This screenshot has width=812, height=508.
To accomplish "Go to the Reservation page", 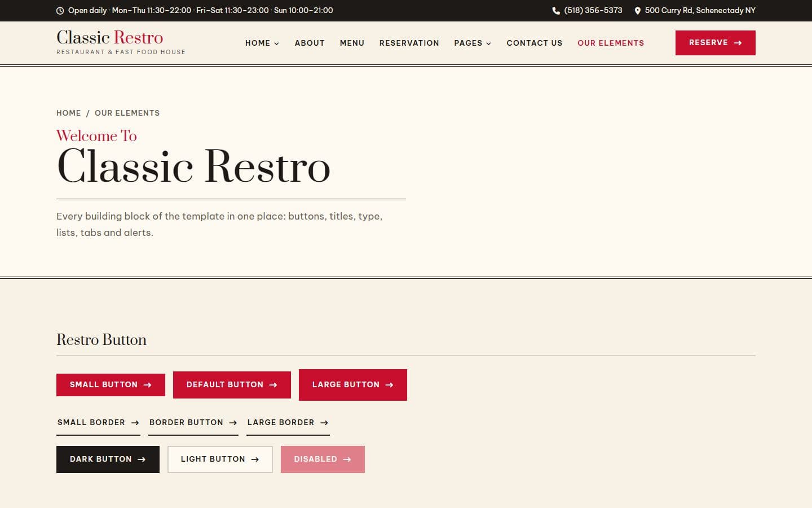I will (x=409, y=43).
